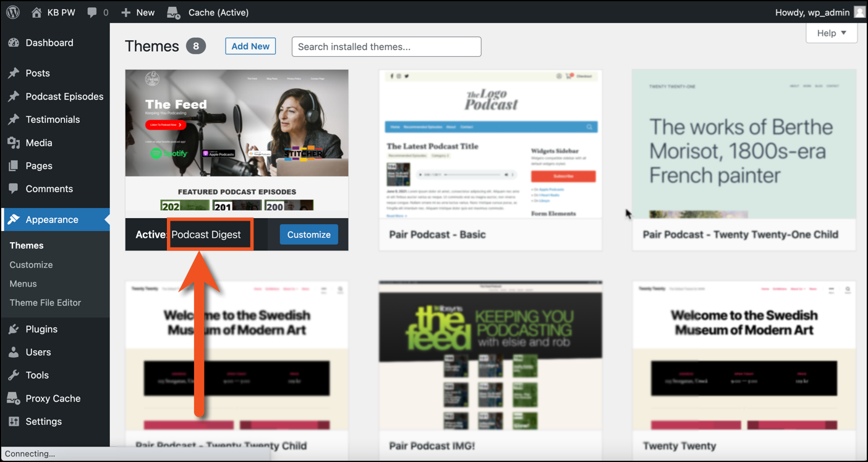Open Posts via its pushpin icon

[14, 73]
